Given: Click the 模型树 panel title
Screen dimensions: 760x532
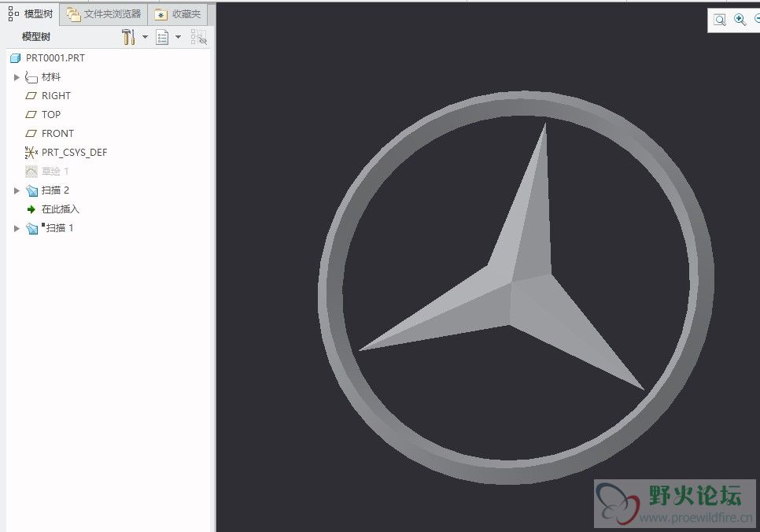Looking at the screenshot, I should [36, 37].
